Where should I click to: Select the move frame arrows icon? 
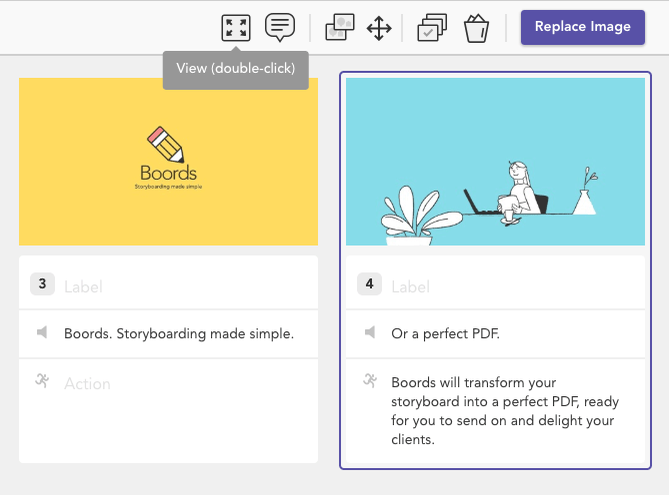pos(379,29)
